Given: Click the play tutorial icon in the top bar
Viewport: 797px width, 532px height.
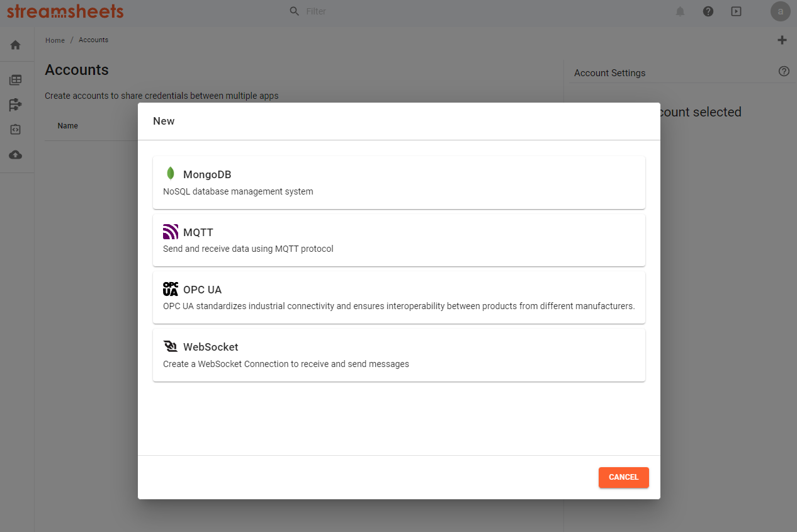Looking at the screenshot, I should (736, 11).
